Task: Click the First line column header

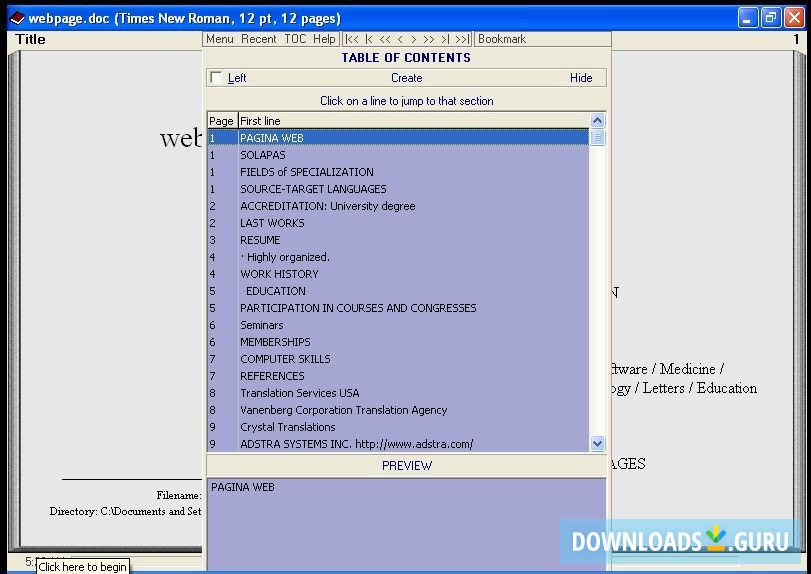Action: pyautogui.click(x=414, y=120)
